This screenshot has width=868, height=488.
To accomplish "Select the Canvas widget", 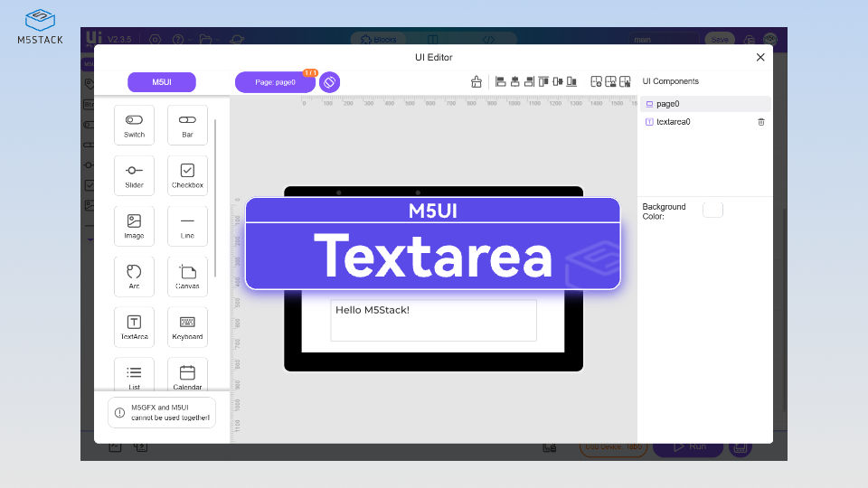I will [187, 277].
